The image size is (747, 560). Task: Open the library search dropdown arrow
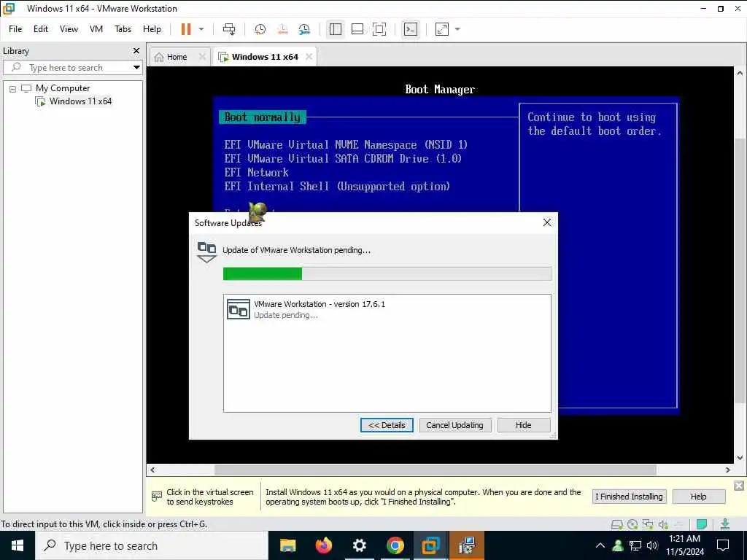click(136, 68)
